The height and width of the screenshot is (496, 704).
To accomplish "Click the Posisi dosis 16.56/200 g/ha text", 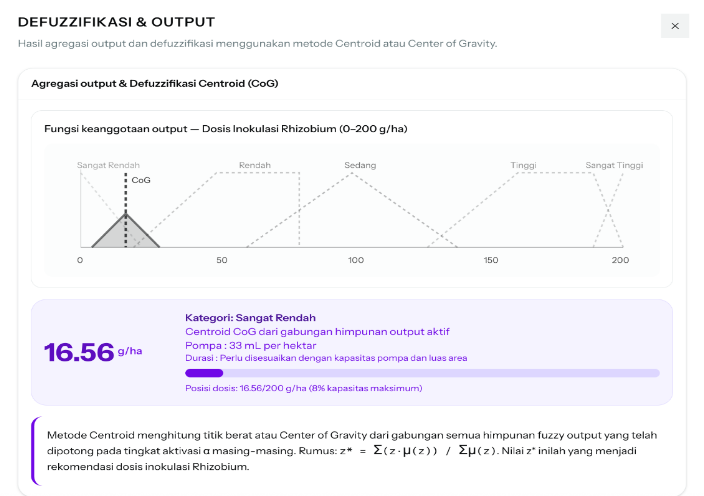I will 304,388.
